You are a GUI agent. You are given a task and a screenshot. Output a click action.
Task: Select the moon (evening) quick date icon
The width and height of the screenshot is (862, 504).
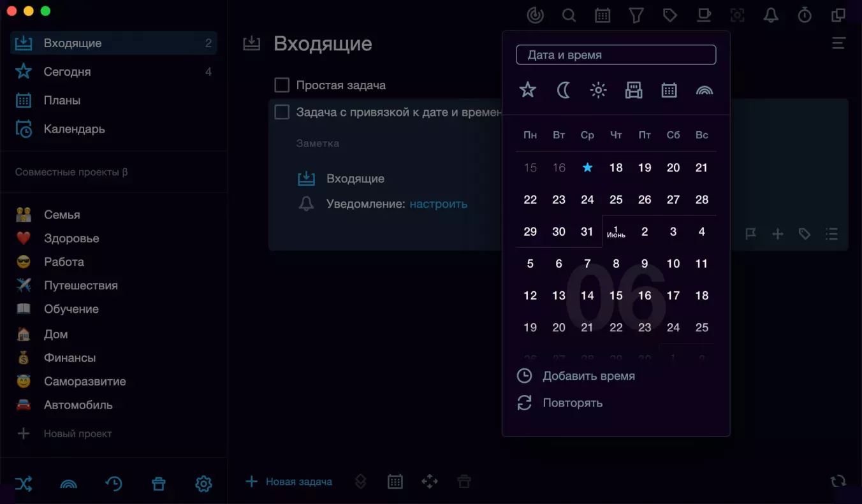click(x=564, y=90)
